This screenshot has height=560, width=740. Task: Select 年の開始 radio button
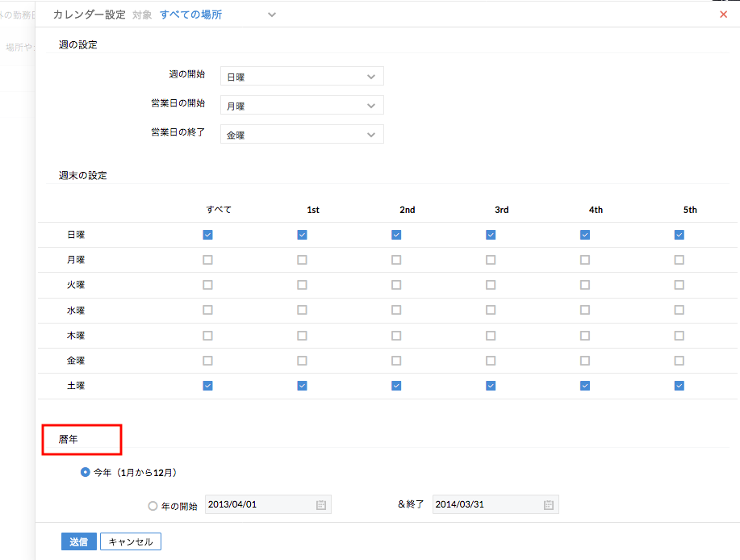coord(153,506)
